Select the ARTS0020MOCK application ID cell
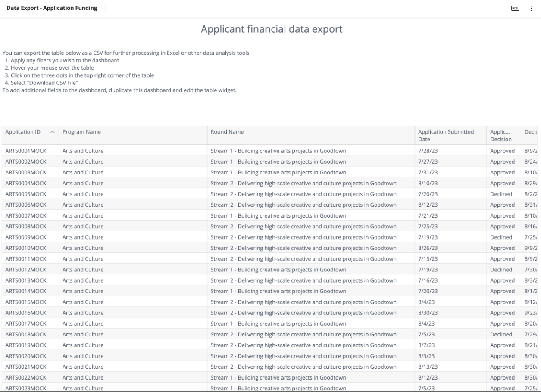This screenshot has width=541, height=392. coord(30,356)
